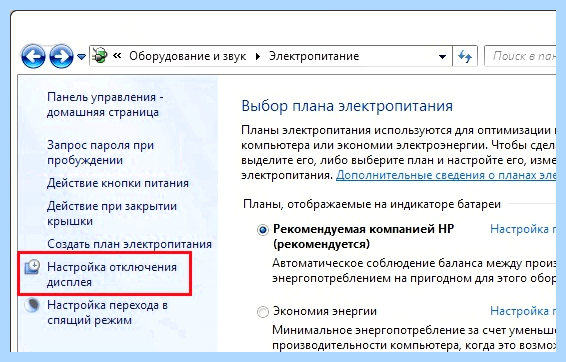The width and height of the screenshot is (566, 362).
Task: Expand the double-chevron breadcrumb overflow
Action: pyautogui.click(x=117, y=56)
